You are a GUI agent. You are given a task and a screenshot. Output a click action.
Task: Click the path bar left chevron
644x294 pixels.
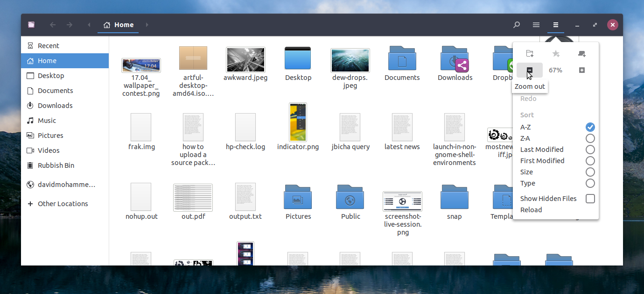pos(89,25)
